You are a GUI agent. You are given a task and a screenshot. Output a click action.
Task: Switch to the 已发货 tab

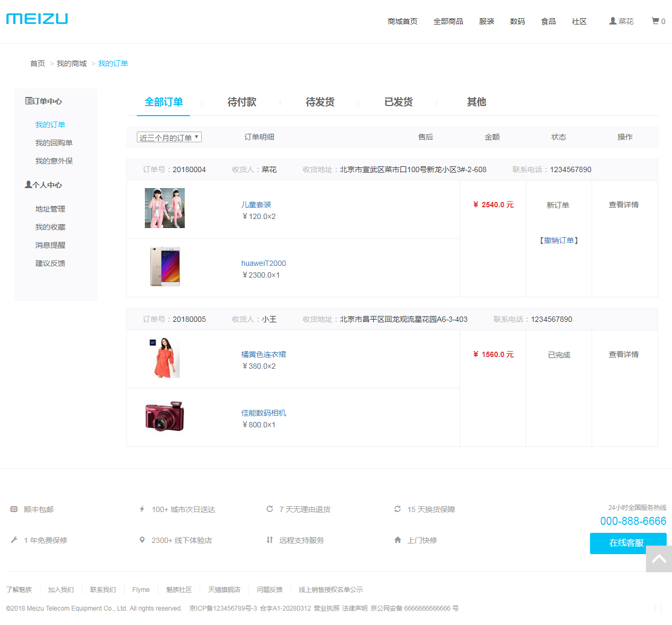tap(398, 102)
